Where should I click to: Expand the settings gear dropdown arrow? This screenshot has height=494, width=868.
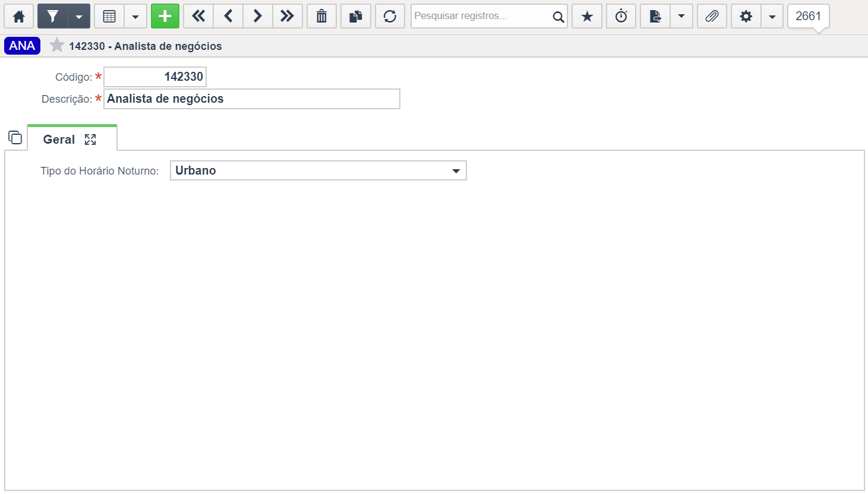tap(772, 17)
